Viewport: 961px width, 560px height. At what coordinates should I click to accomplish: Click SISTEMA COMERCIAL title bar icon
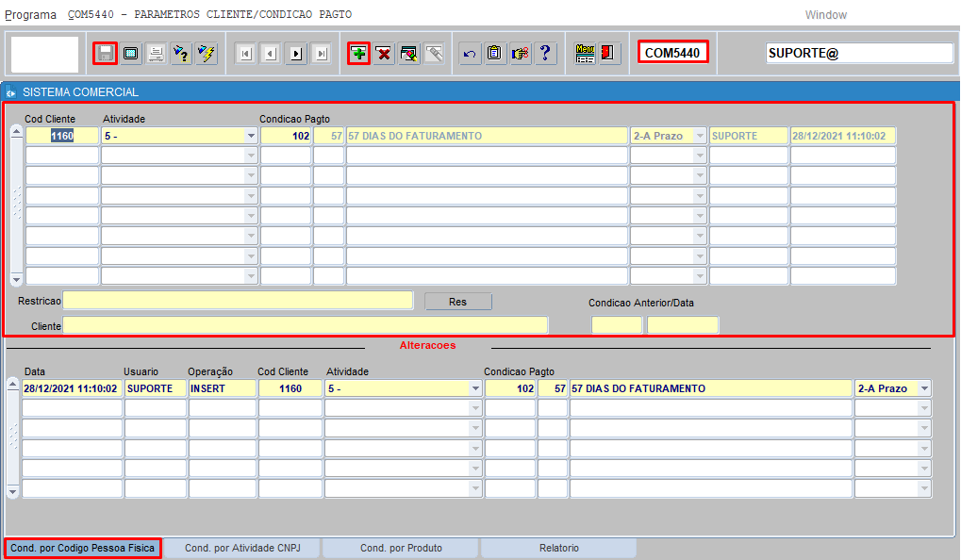[x=11, y=92]
